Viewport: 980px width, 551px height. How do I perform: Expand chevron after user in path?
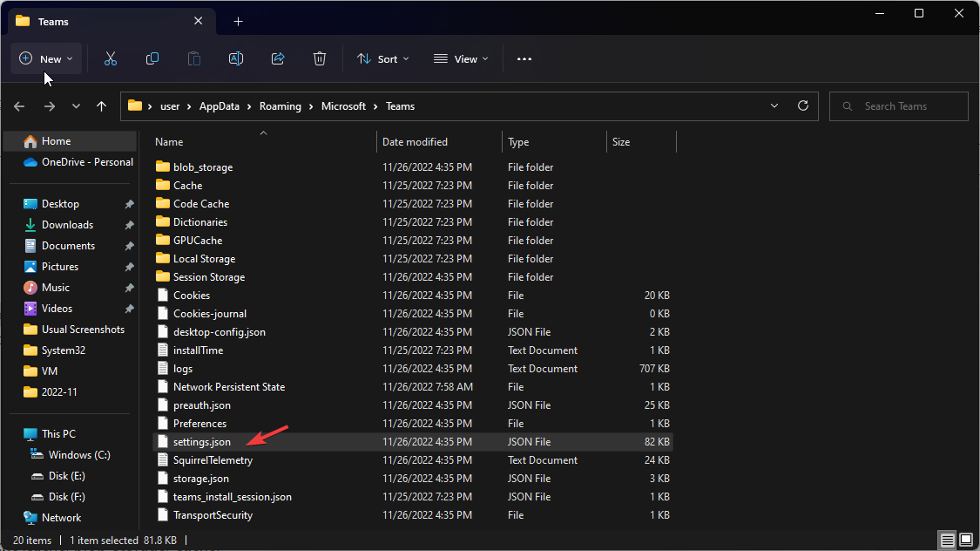189,106
